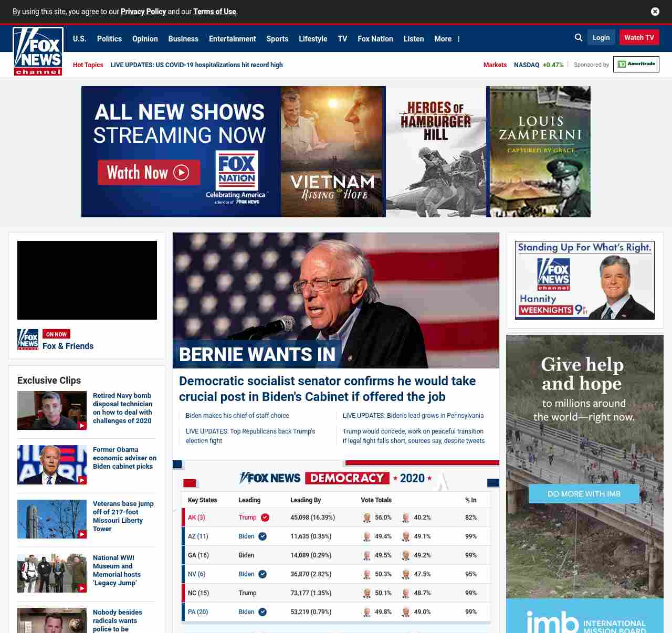Image resolution: width=672 pixels, height=633 pixels.
Task: Click the Do More With IMB button
Action: (x=584, y=494)
